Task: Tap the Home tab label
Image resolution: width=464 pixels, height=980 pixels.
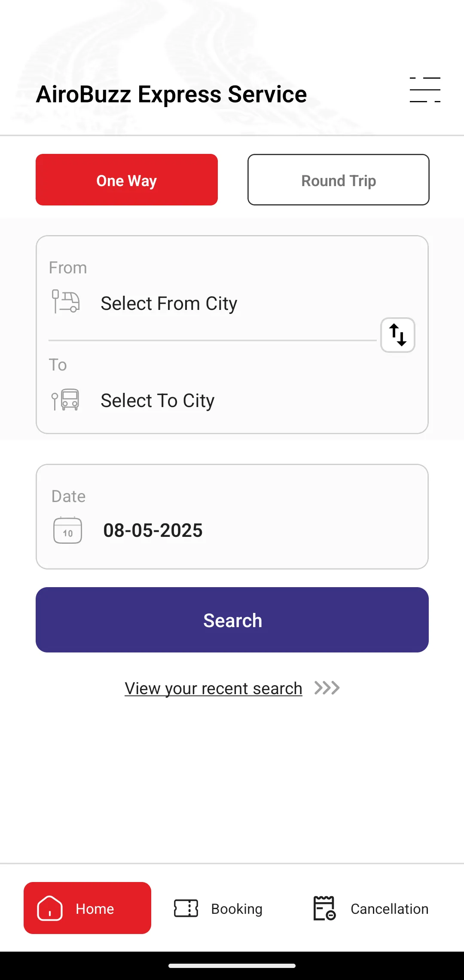Action: click(x=95, y=909)
